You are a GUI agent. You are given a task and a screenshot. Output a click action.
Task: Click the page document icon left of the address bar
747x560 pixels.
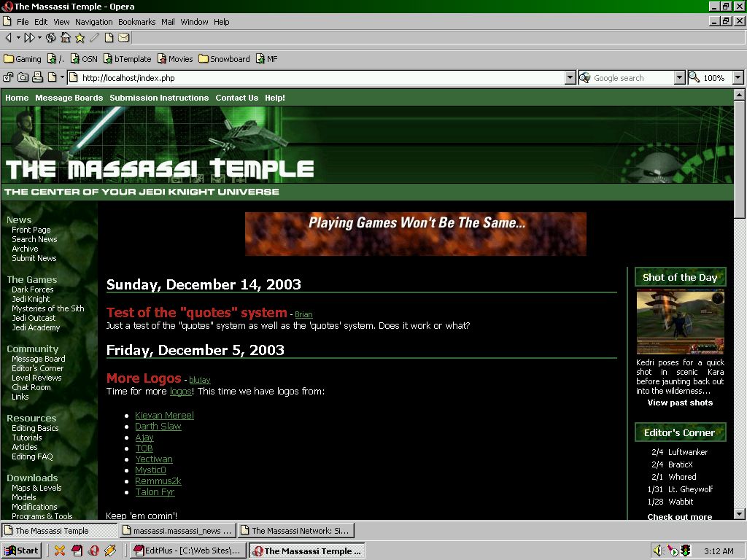(52, 77)
